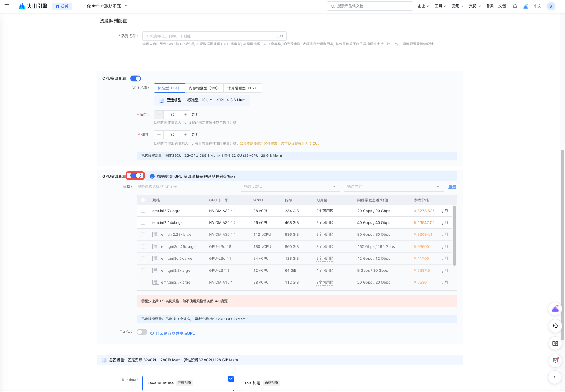565x392 pixels.
Task: Open the customer service headset floating button
Action: (x=555, y=326)
